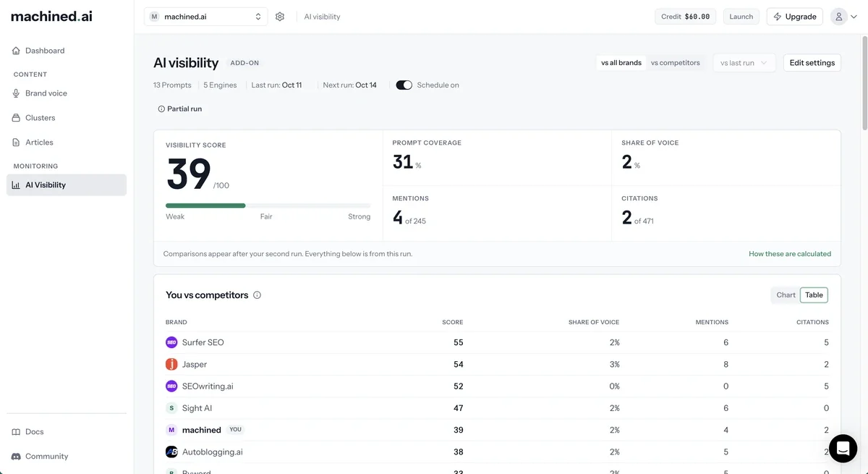Switch competitors view to Chart
This screenshot has height=474, width=868.
coord(786,295)
